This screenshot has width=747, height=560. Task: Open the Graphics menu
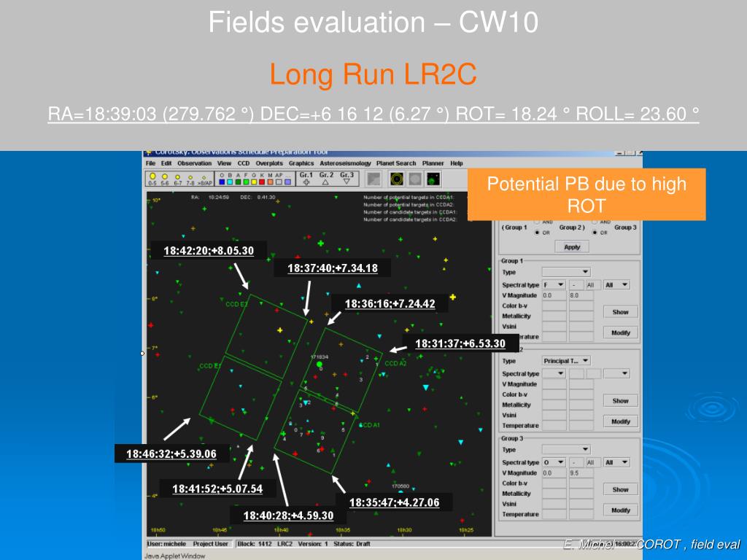click(301, 163)
